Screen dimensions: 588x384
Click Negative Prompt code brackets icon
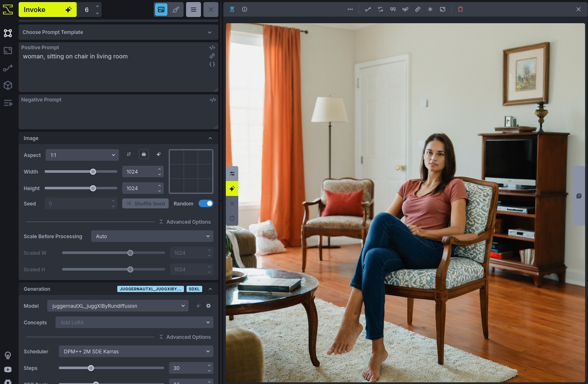coord(213,100)
